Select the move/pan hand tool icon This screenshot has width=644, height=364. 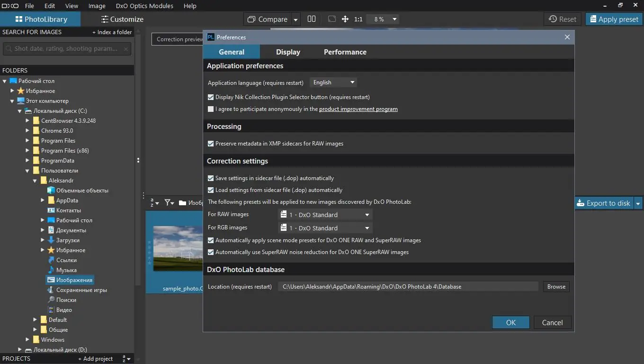point(345,19)
